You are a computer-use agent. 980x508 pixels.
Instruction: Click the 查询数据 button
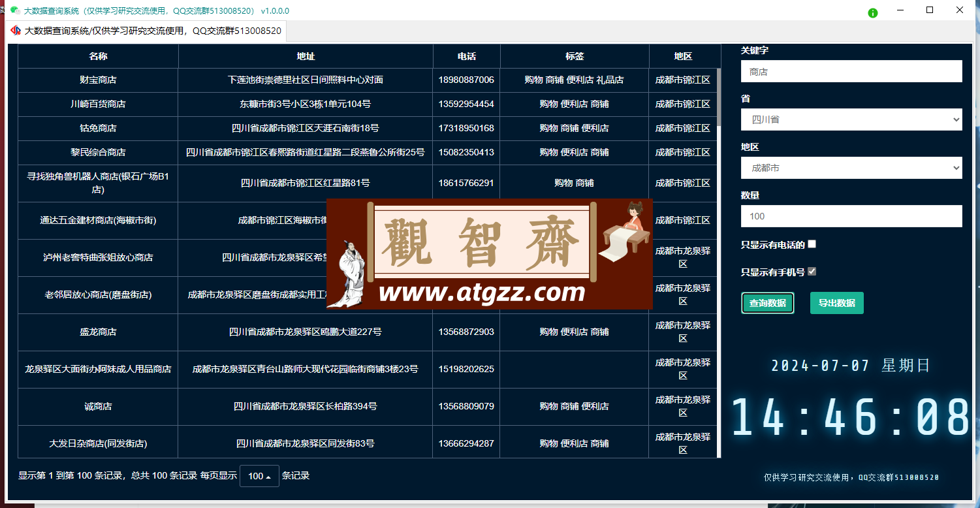767,303
